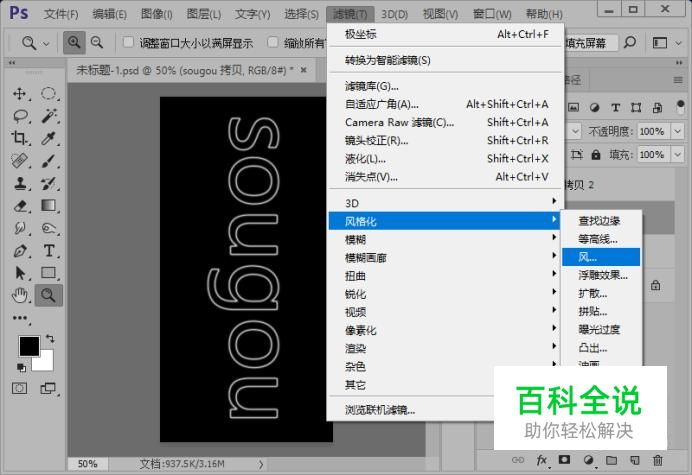The image size is (692, 475).
Task: Select the Eyedropper tool
Action: click(x=49, y=138)
